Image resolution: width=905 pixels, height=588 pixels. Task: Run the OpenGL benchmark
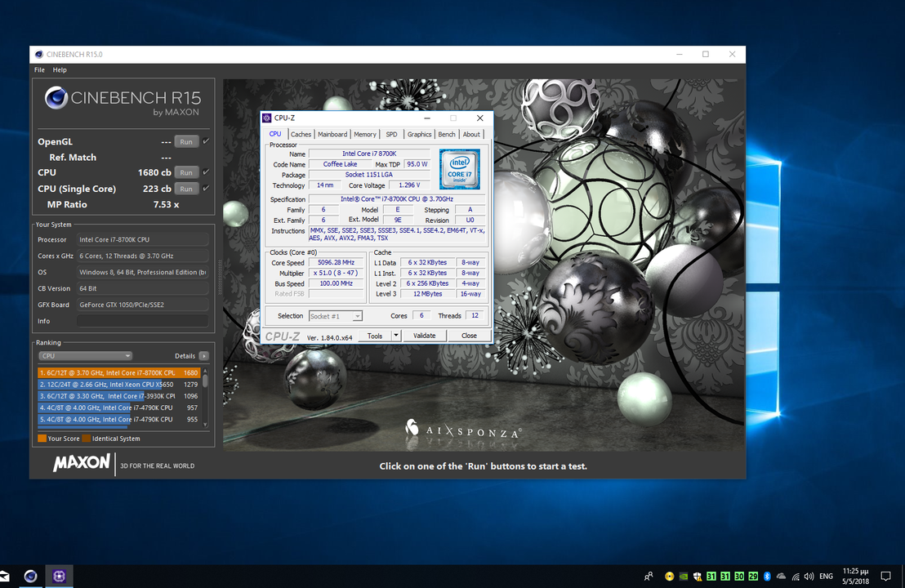(x=186, y=141)
